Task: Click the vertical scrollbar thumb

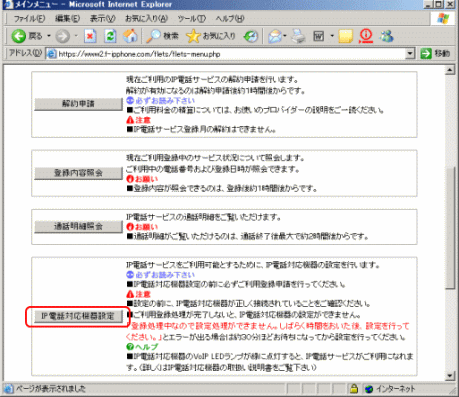Action: coord(450,227)
